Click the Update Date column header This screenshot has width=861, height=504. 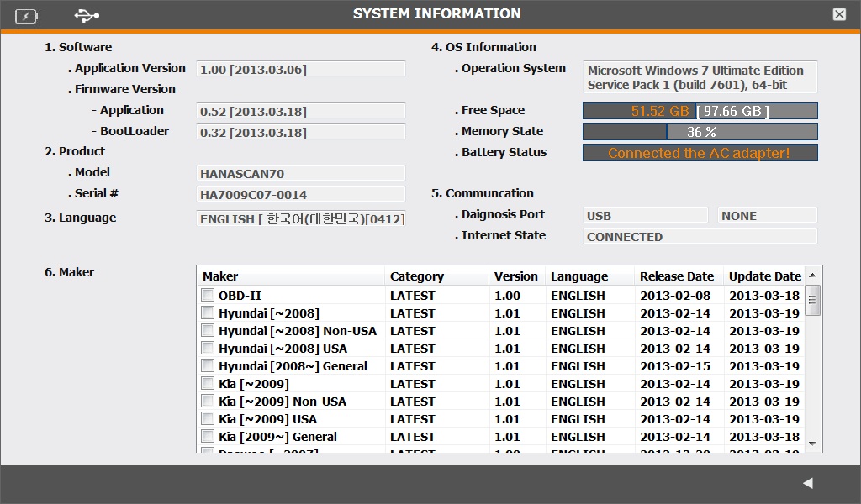[x=763, y=276]
